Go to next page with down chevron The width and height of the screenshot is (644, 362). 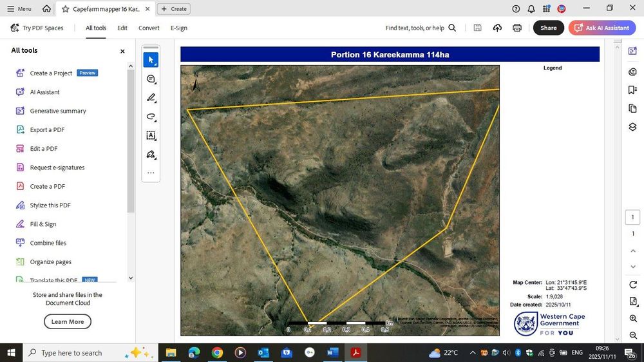click(632, 267)
